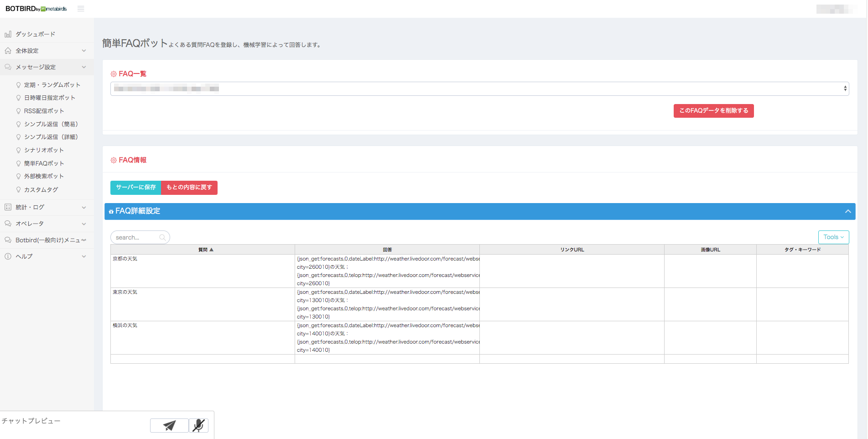
Task: Click the bulb icon beside シナリオボット
Action: [18, 150]
